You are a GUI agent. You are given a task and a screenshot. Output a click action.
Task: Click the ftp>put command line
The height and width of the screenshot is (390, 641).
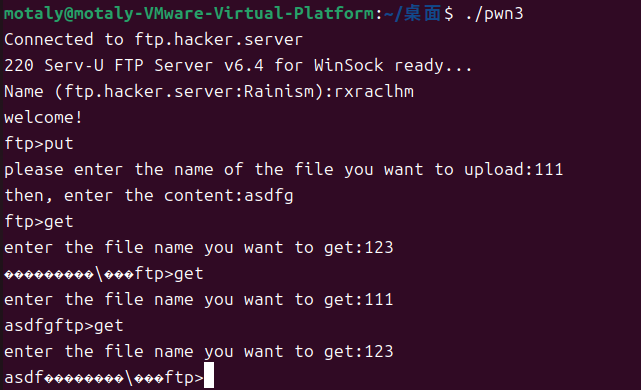pyautogui.click(x=39, y=144)
